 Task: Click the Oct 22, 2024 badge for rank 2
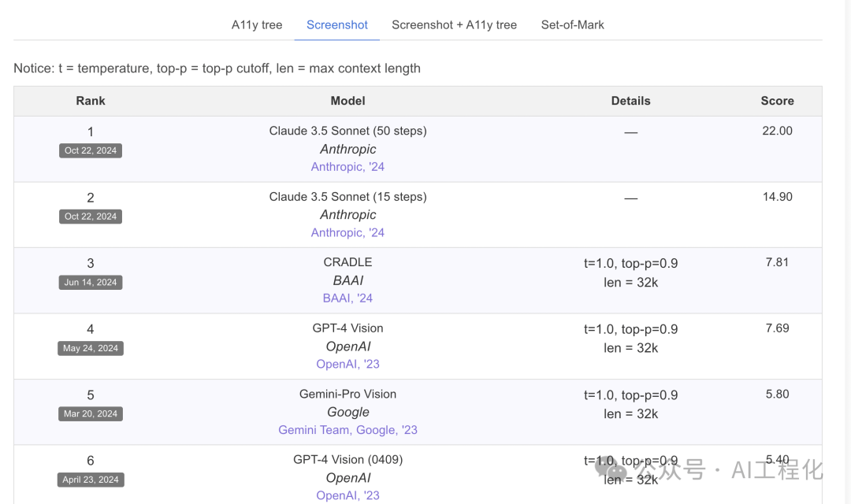[x=91, y=217]
